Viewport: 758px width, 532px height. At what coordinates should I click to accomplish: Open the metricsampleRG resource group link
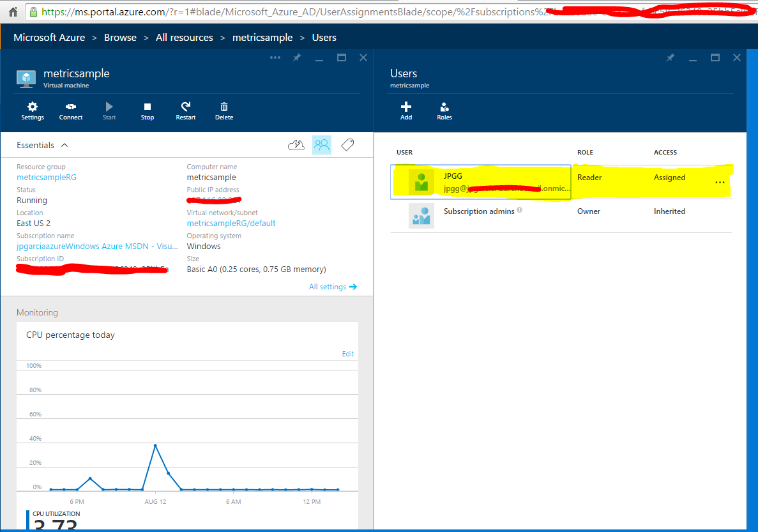(47, 177)
